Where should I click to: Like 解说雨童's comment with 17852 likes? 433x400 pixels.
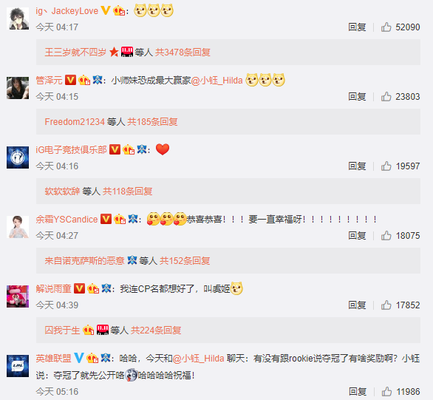(x=386, y=305)
